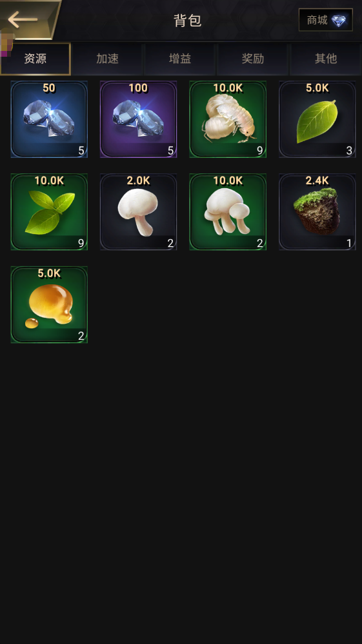Click the diamond icon in shop button
Viewport: 362px width, 644px height.
coord(339,20)
